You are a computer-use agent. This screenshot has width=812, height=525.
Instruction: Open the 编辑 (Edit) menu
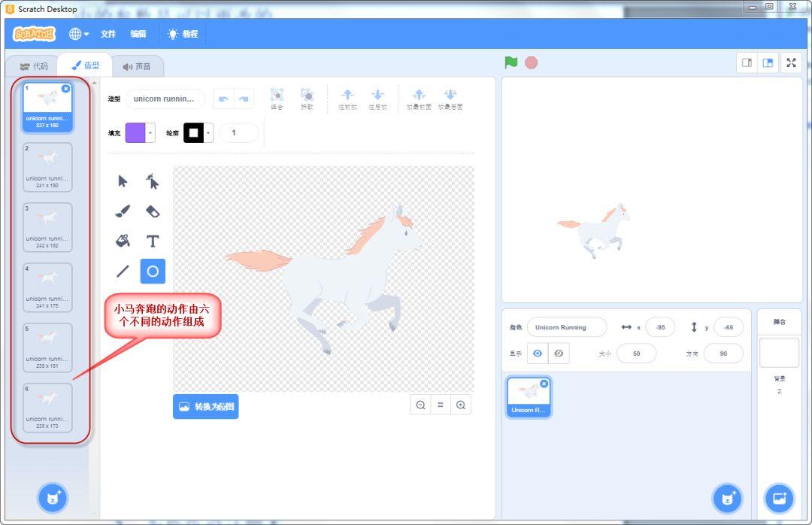138,34
